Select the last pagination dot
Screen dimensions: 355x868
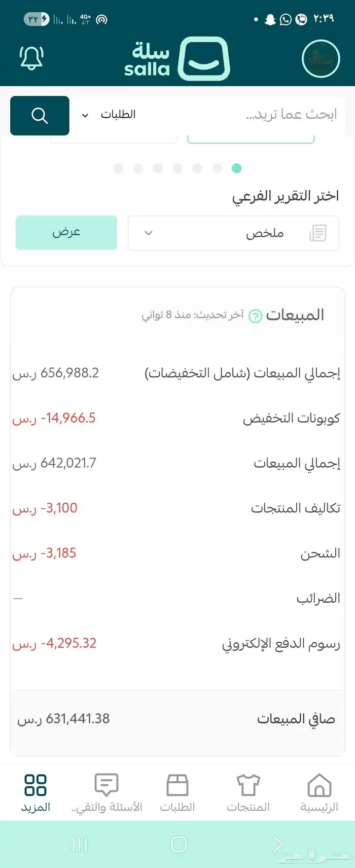pyautogui.click(x=236, y=168)
